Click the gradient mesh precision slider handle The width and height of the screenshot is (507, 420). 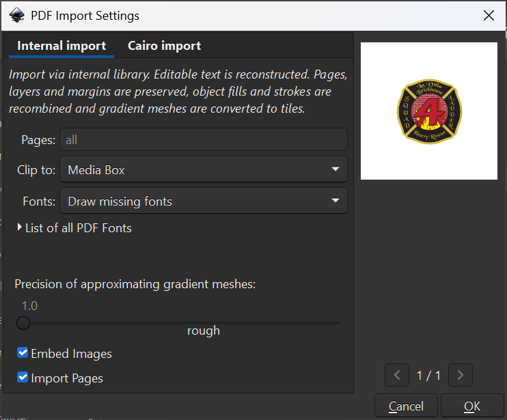tap(23, 322)
